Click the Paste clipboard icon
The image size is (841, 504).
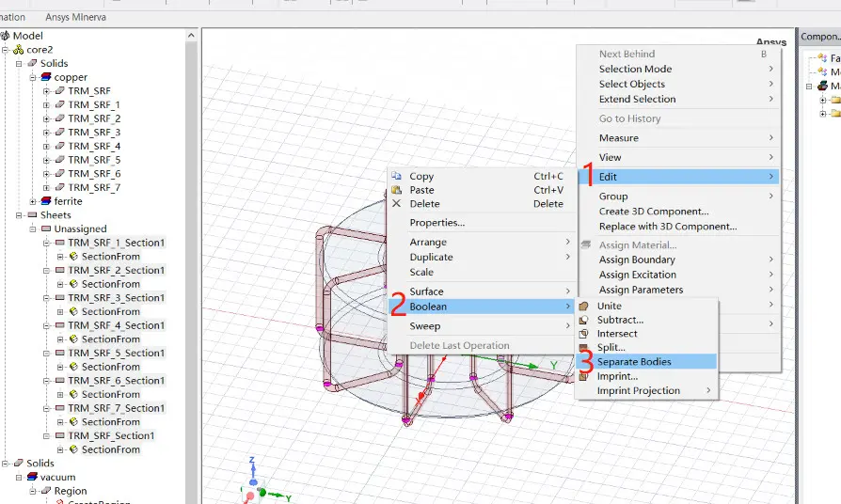click(x=396, y=190)
